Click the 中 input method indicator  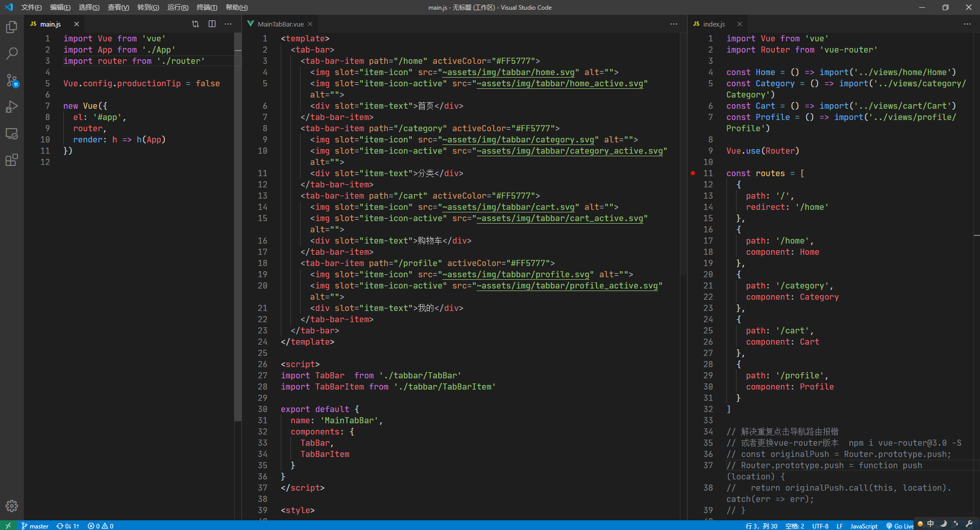pos(930,524)
